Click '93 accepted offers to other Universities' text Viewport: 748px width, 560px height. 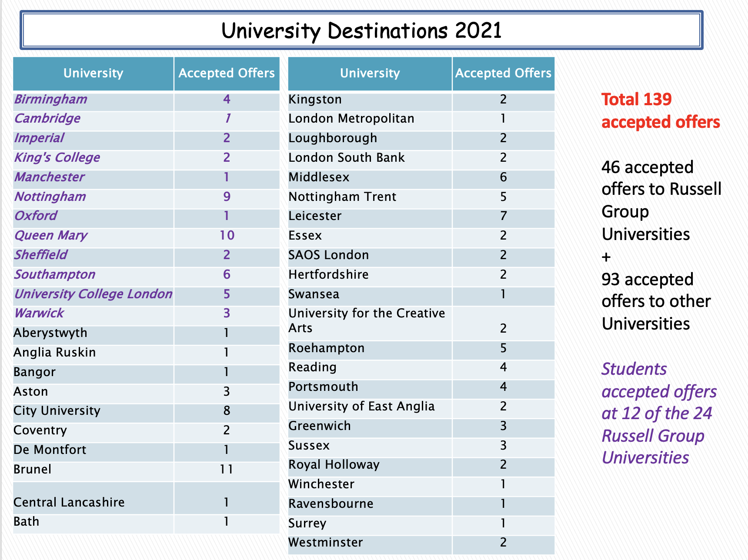pos(656,302)
